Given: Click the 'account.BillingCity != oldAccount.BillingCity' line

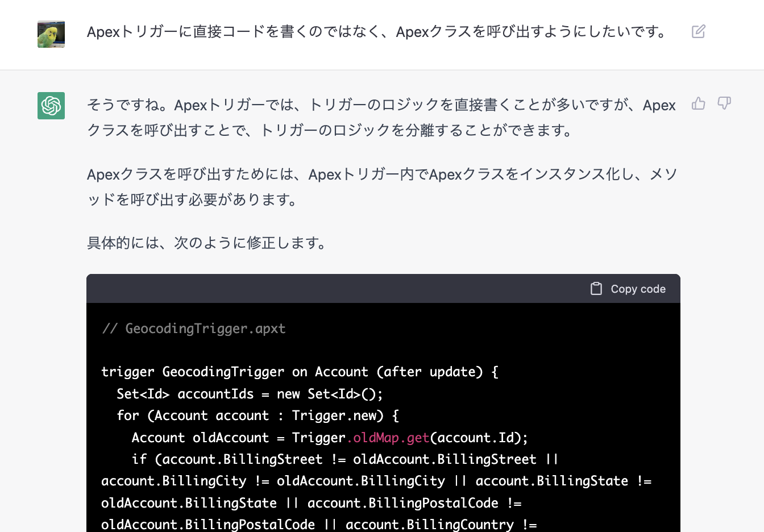Looking at the screenshot, I should [x=376, y=481].
